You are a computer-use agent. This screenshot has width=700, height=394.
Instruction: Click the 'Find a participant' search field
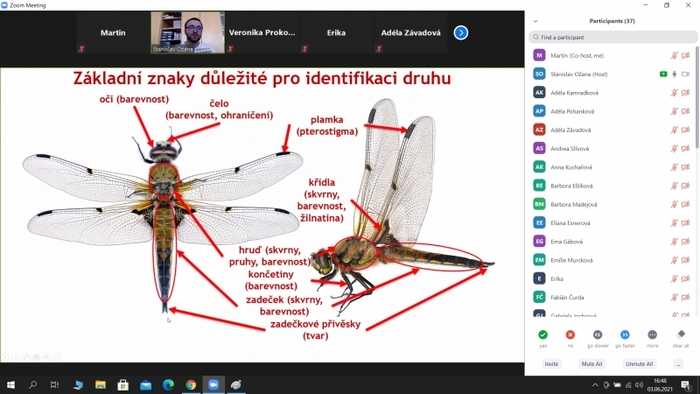[613, 37]
